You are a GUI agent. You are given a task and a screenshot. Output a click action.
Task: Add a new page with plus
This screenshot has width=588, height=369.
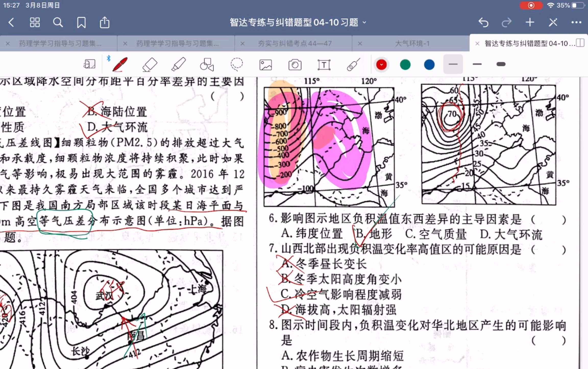point(530,22)
